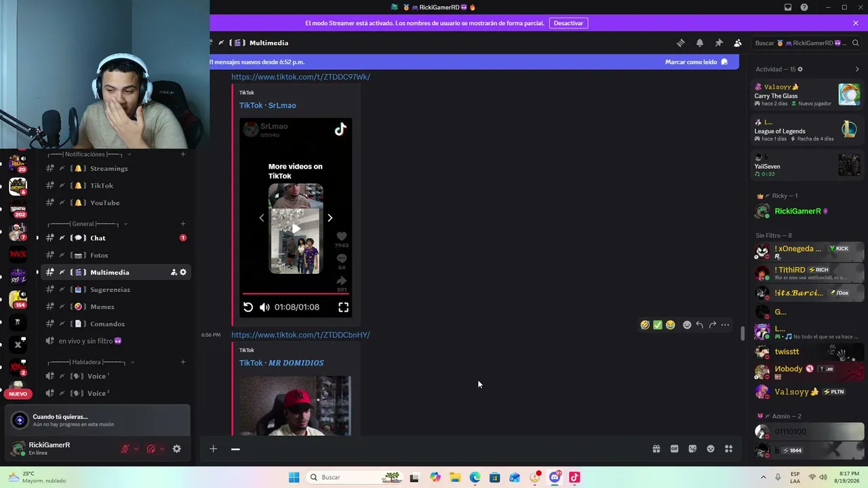Open Discord Help icon
The image size is (868, 488).
click(804, 7)
